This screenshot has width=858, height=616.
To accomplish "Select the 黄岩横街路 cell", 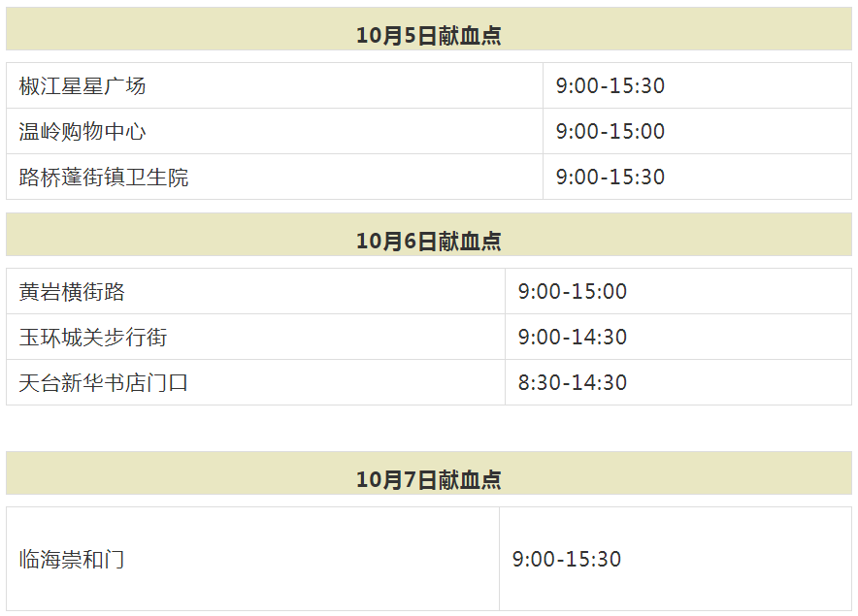I will coord(255,291).
